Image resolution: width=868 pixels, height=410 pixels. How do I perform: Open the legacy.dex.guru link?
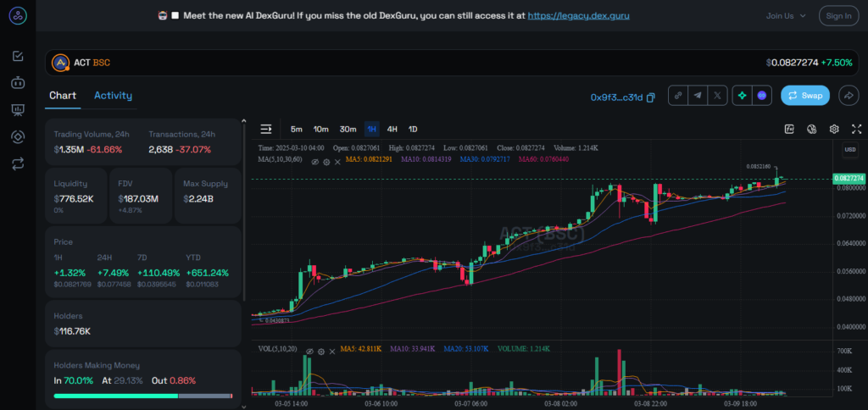coord(578,15)
